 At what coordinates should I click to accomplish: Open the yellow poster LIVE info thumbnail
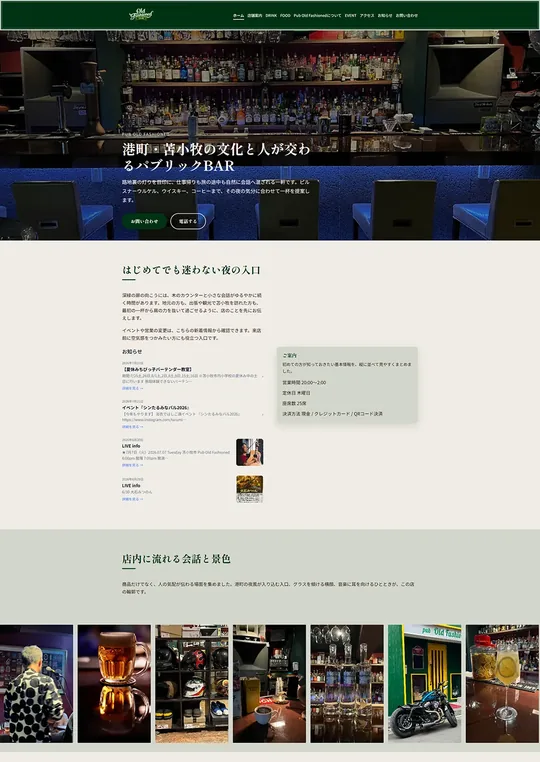249,489
